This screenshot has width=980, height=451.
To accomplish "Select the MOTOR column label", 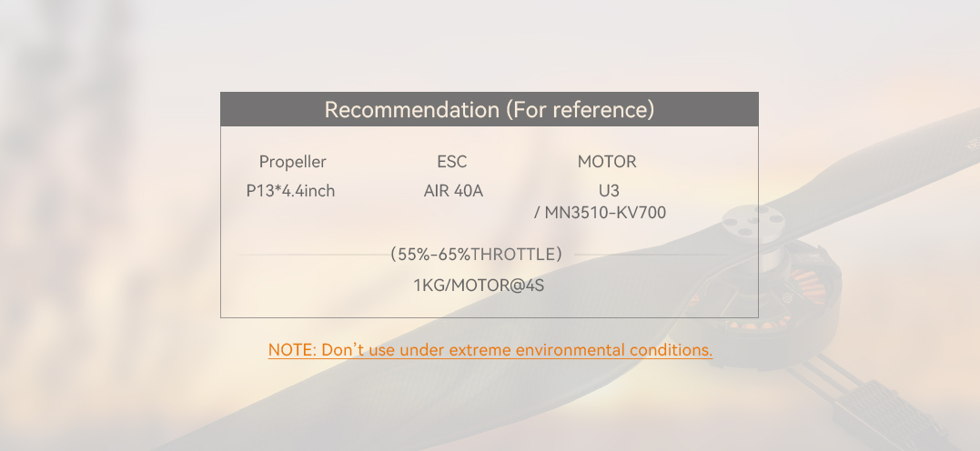I will tap(607, 162).
